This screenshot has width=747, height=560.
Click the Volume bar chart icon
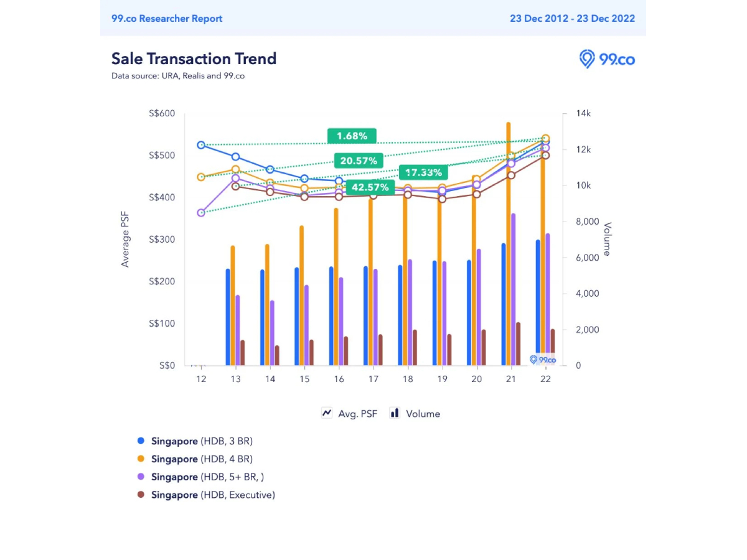395,413
